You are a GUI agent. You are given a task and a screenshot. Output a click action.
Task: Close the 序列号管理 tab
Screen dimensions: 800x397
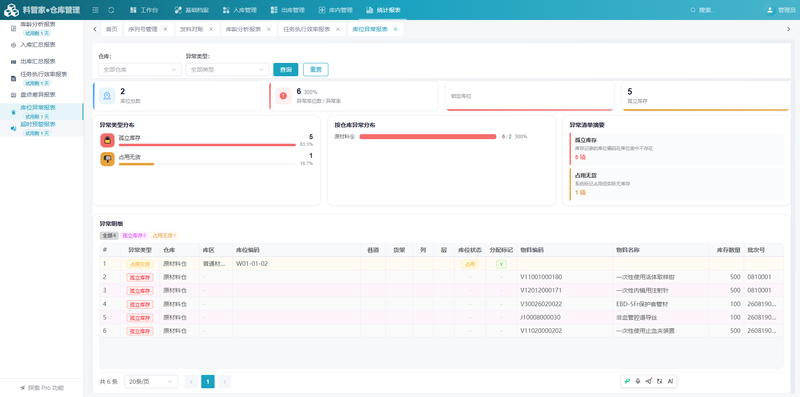165,30
